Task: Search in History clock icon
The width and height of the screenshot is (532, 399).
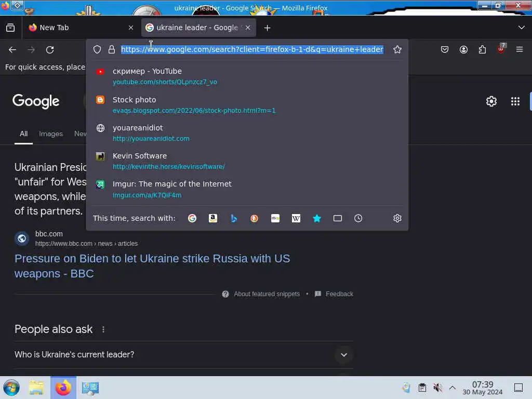Action: pos(358,218)
